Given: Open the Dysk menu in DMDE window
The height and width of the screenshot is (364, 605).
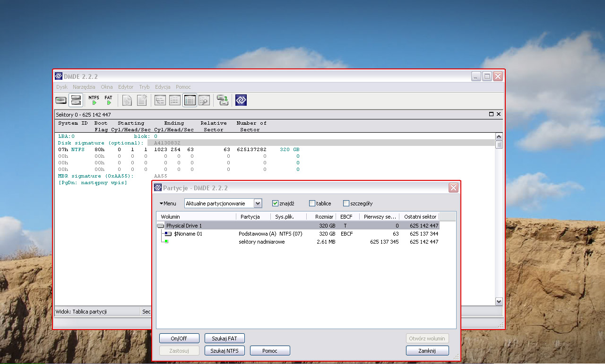Looking at the screenshot, I should click(62, 87).
